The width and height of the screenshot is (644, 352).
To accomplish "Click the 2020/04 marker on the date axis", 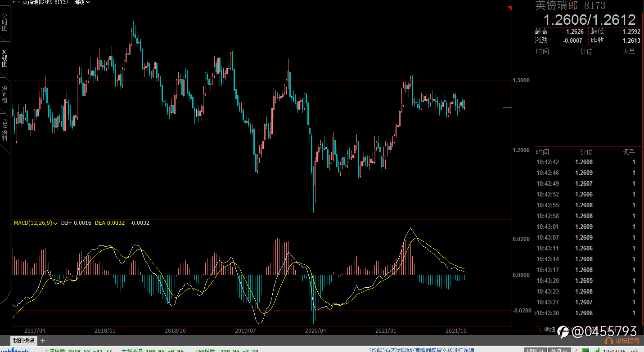I will [315, 330].
